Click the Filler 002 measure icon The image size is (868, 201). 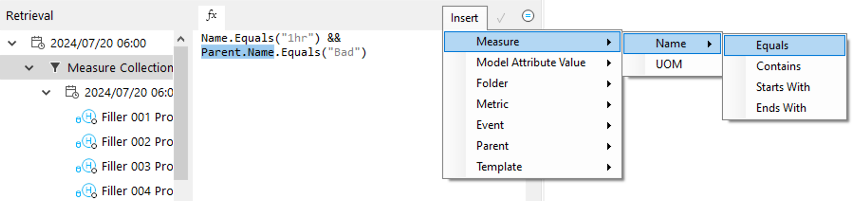click(x=86, y=142)
